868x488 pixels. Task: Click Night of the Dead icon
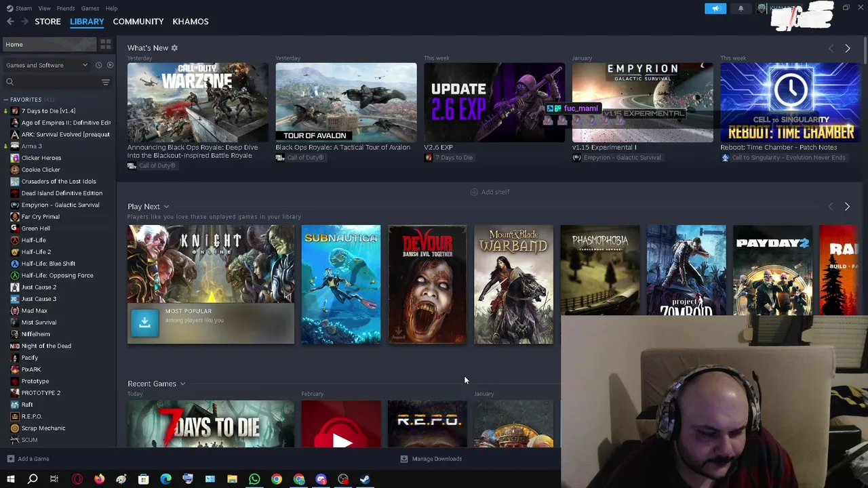(15, 346)
